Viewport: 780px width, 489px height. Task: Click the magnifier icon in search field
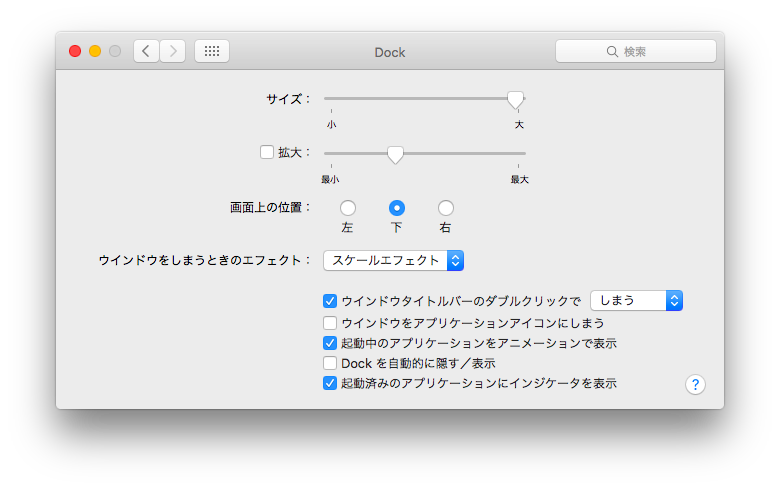[x=612, y=52]
